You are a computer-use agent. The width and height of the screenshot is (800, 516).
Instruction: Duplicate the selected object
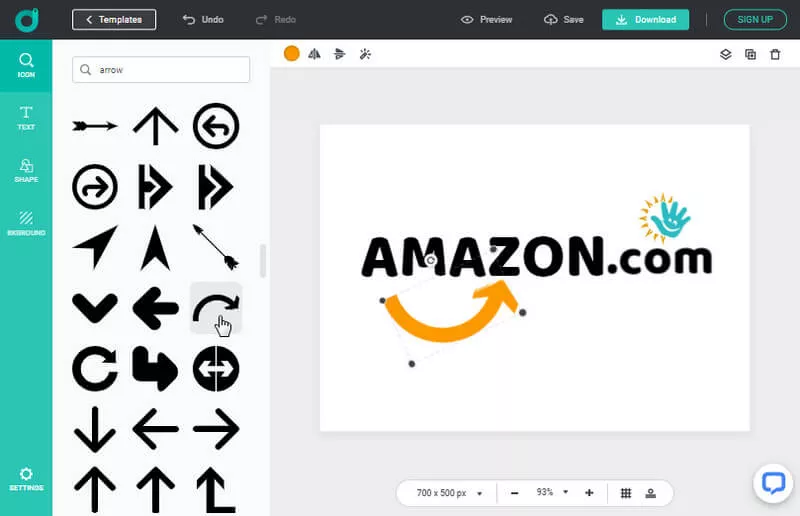(x=751, y=54)
